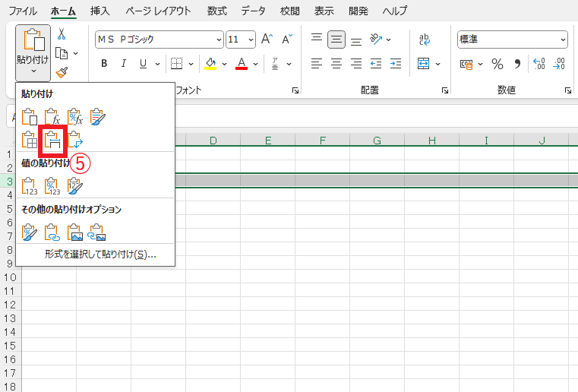Decrease font size with small A icon
Viewport: 578px width, 392px height.
click(x=287, y=39)
